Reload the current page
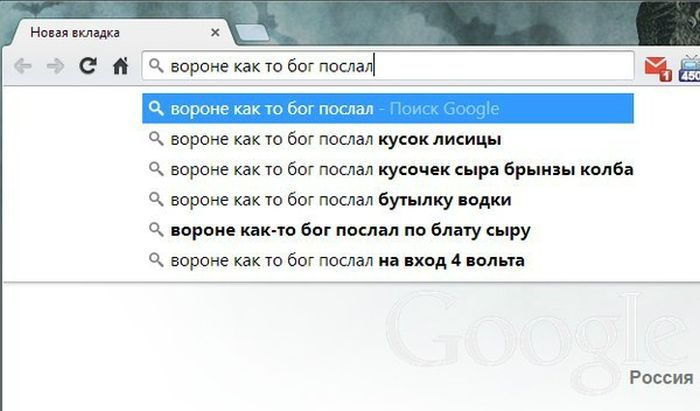 (x=88, y=66)
